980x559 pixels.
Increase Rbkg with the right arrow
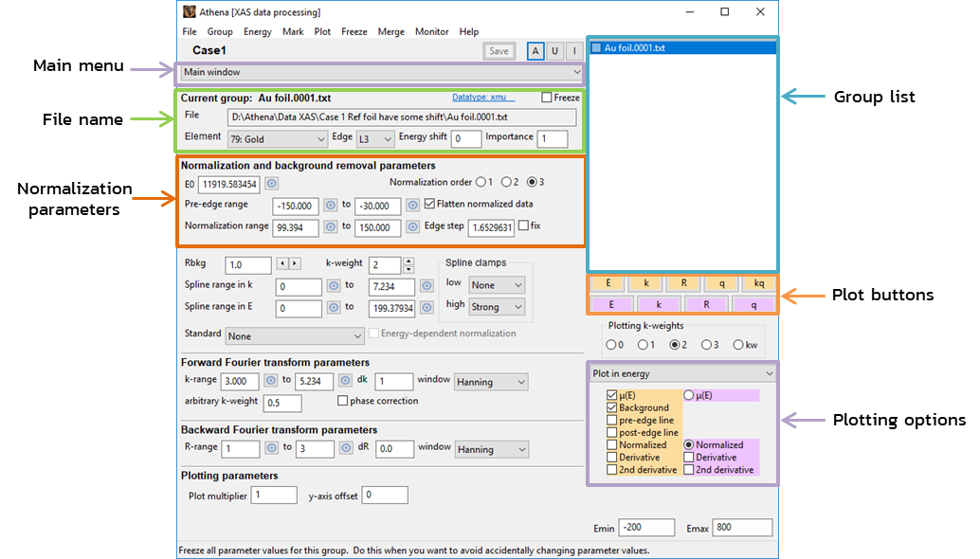[x=295, y=263]
